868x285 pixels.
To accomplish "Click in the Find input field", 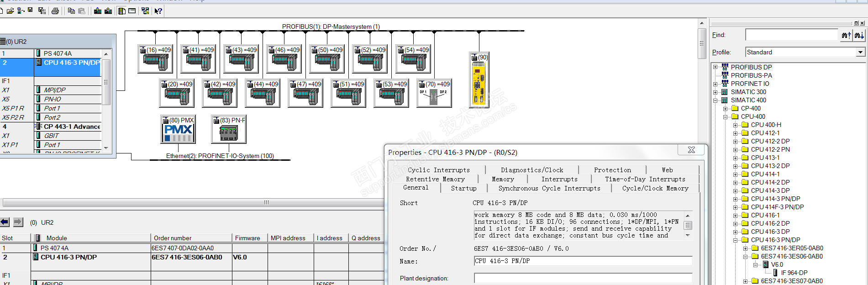I will [x=792, y=35].
